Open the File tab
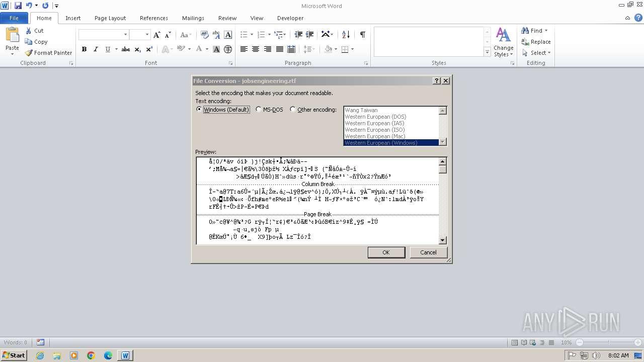644x362 pixels. coord(14,18)
